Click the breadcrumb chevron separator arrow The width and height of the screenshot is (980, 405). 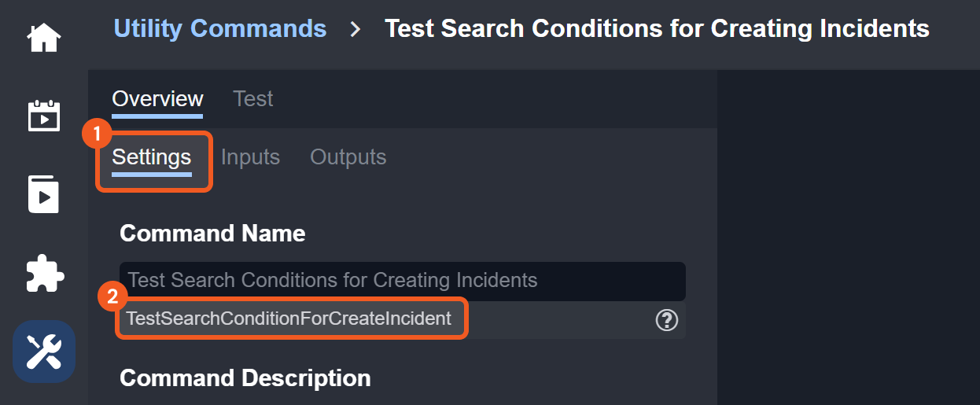click(x=356, y=30)
